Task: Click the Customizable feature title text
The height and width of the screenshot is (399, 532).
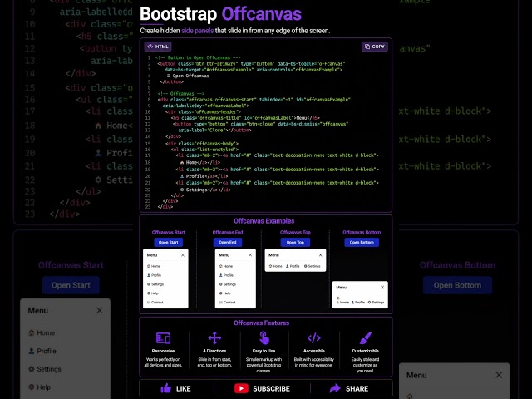Action: [366, 351]
